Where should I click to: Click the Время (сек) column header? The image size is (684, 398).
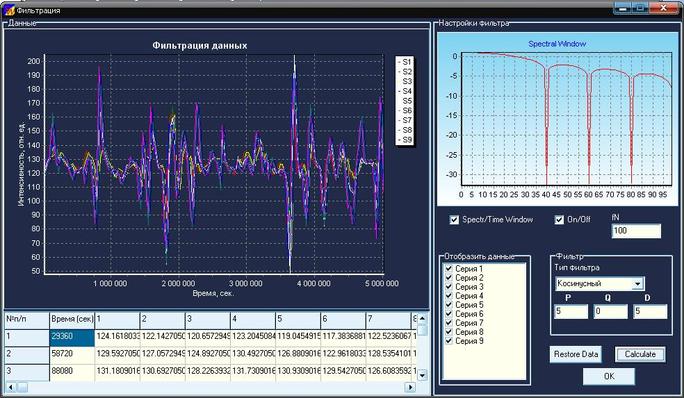(72, 320)
